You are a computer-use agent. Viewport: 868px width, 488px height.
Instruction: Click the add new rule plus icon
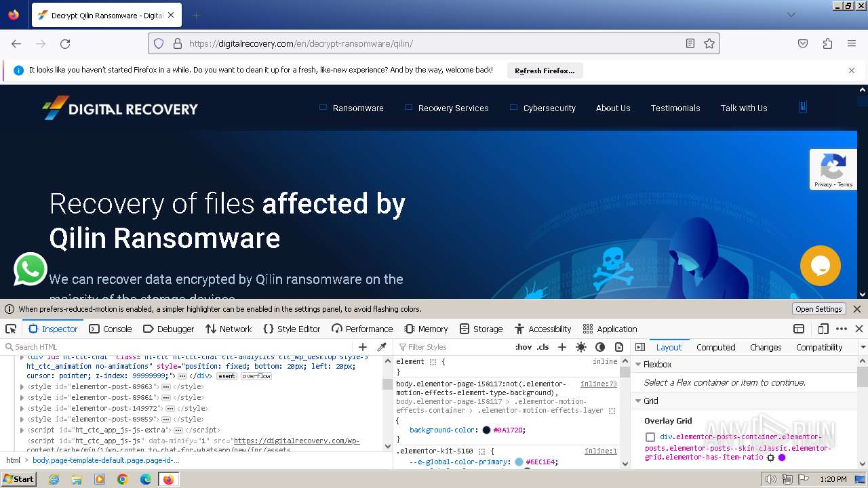(561, 347)
